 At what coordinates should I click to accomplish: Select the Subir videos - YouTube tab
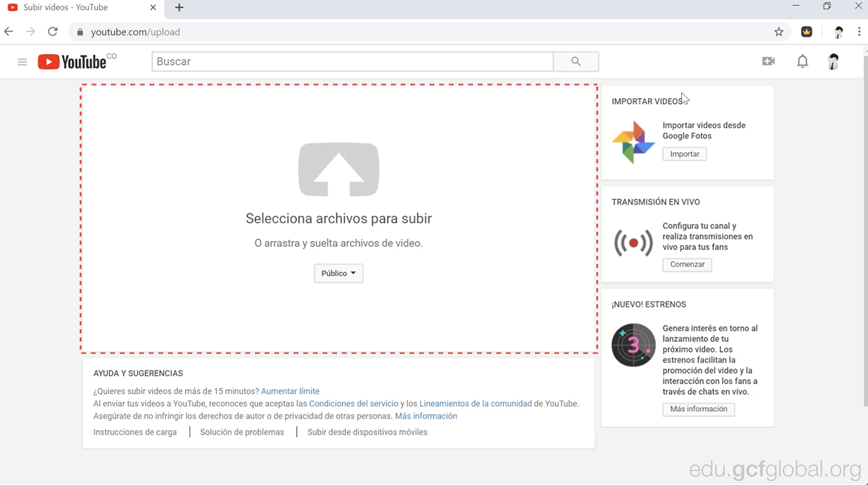pos(82,8)
